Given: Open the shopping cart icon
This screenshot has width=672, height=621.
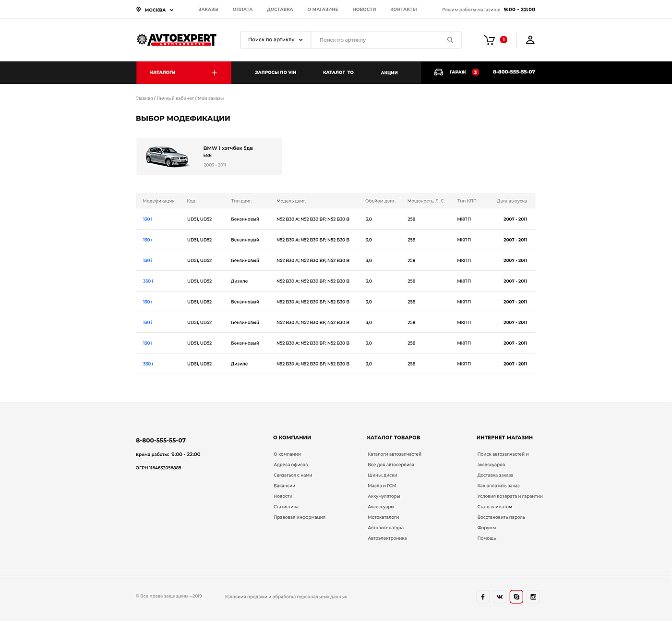Looking at the screenshot, I should [x=489, y=40].
